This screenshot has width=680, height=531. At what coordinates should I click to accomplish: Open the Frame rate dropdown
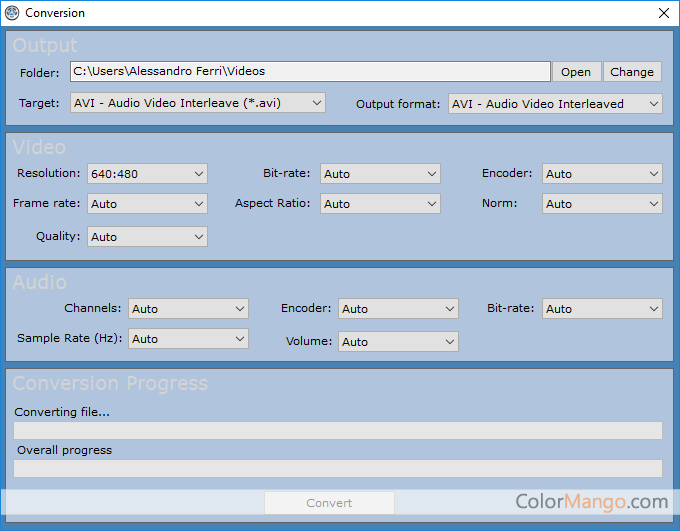147,204
